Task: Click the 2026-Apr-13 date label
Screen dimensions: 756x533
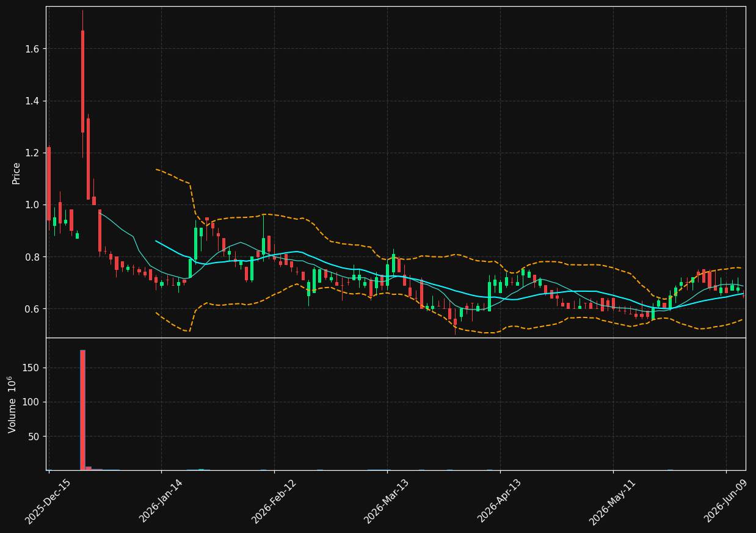Action: [500, 501]
